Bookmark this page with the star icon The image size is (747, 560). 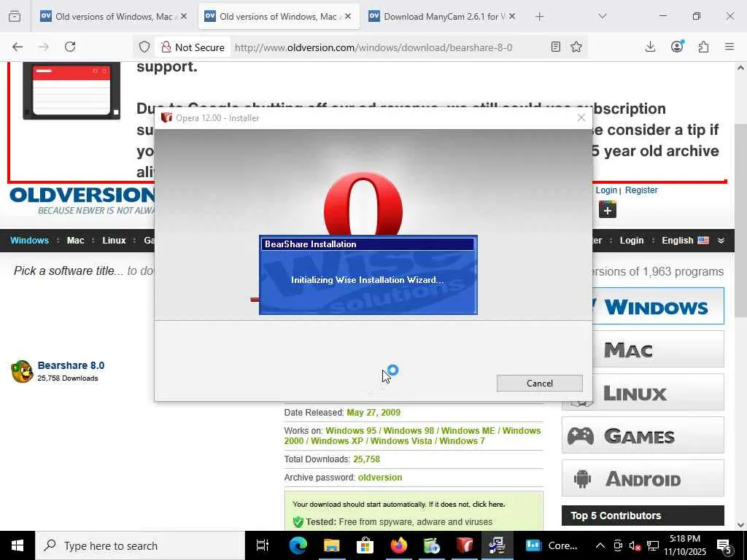pos(576,47)
